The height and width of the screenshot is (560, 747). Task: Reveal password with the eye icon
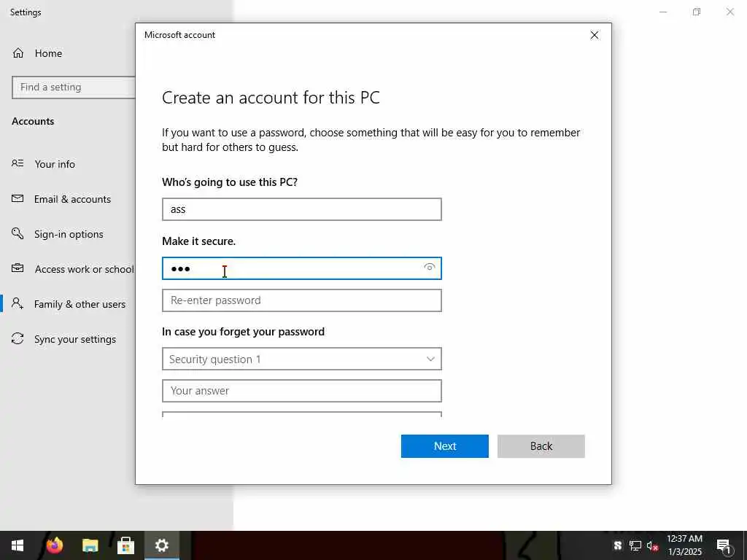(x=429, y=267)
